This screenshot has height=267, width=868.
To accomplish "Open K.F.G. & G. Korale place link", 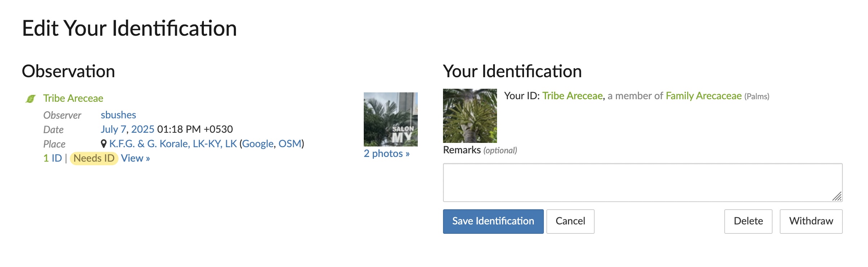I will click(x=173, y=144).
